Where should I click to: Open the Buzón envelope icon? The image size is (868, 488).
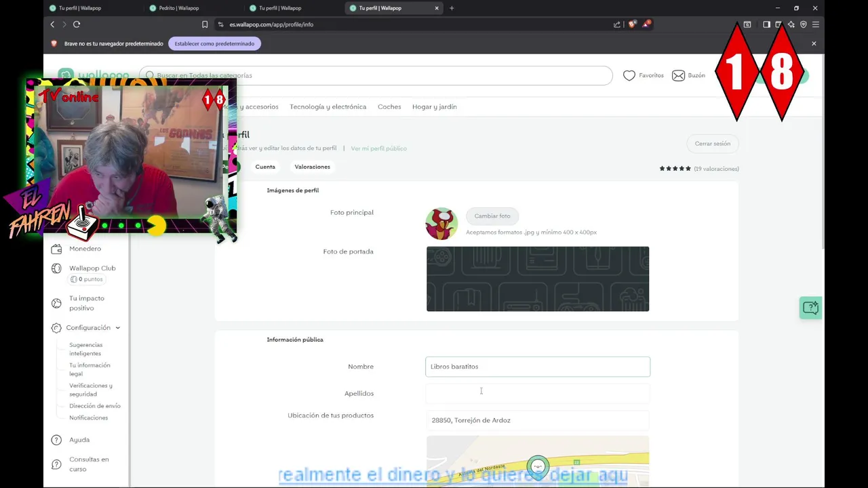click(x=678, y=75)
